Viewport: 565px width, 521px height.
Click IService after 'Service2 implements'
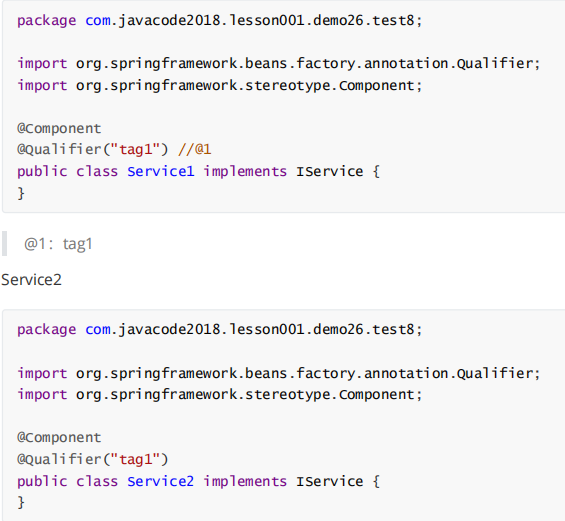click(330, 481)
